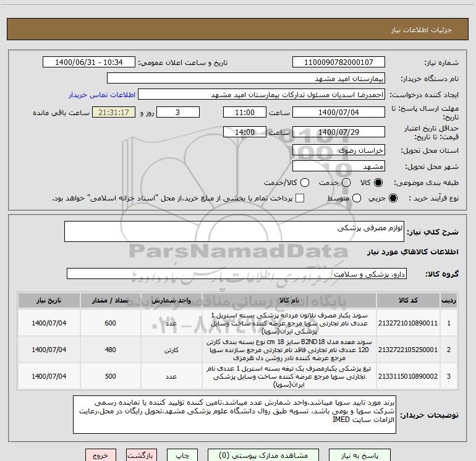Click the quantity cell 480

pos(111,350)
